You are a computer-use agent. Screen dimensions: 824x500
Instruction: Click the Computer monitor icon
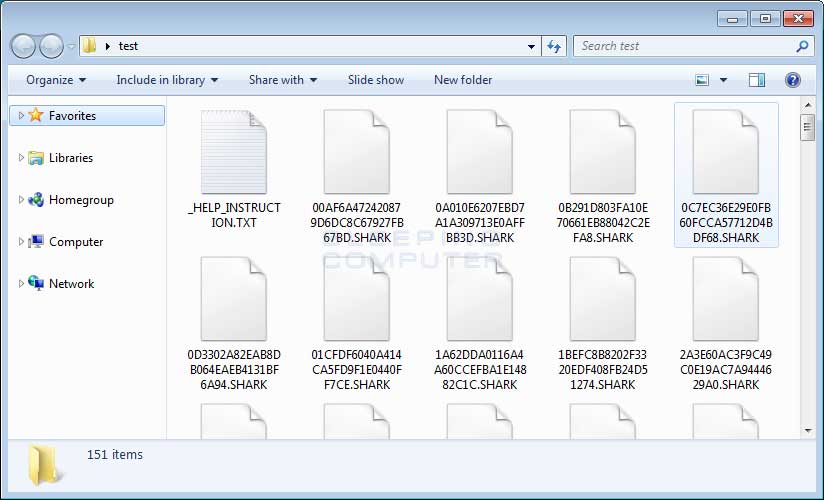point(36,242)
